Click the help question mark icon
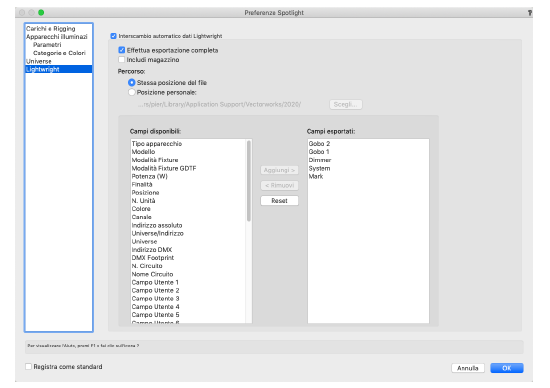Viewport: 550px width, 388px height. tap(530, 13)
